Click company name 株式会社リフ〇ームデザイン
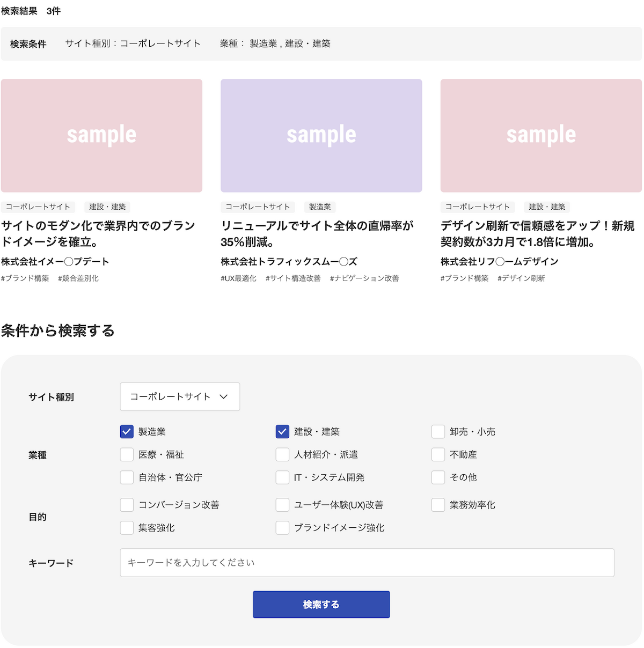This screenshot has height=648, width=644. (x=500, y=262)
